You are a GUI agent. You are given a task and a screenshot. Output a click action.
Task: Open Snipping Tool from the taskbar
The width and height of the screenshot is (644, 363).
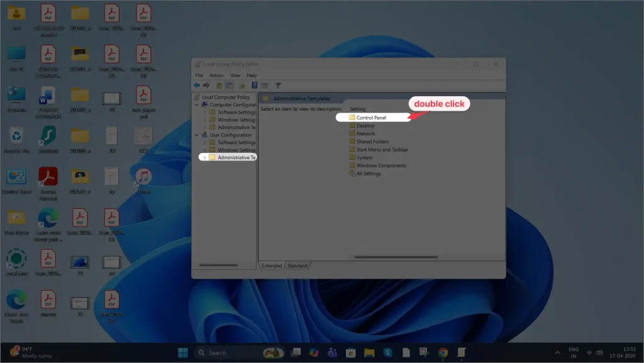click(x=424, y=353)
